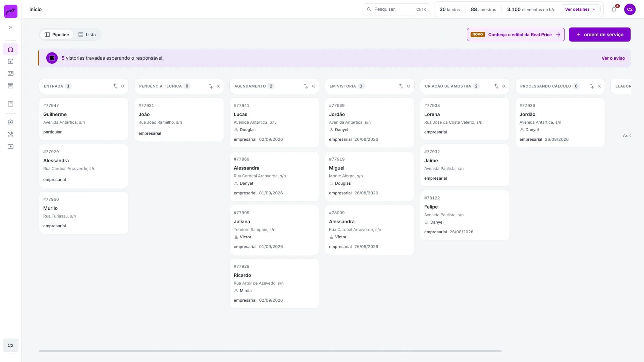Open card #77931 João
The height and width of the screenshot is (362, 644).
click(179, 120)
